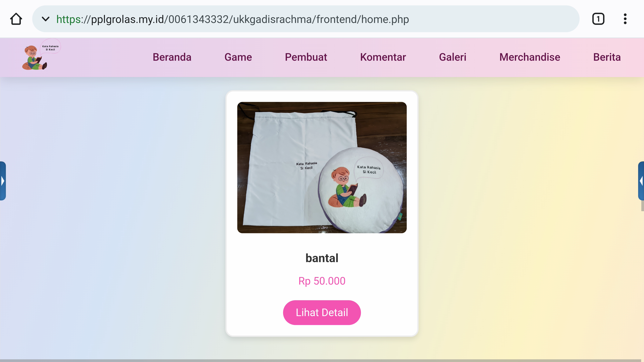Screen dimensions: 644x362
Task: Open Berita from the navbar
Action: (x=607, y=57)
